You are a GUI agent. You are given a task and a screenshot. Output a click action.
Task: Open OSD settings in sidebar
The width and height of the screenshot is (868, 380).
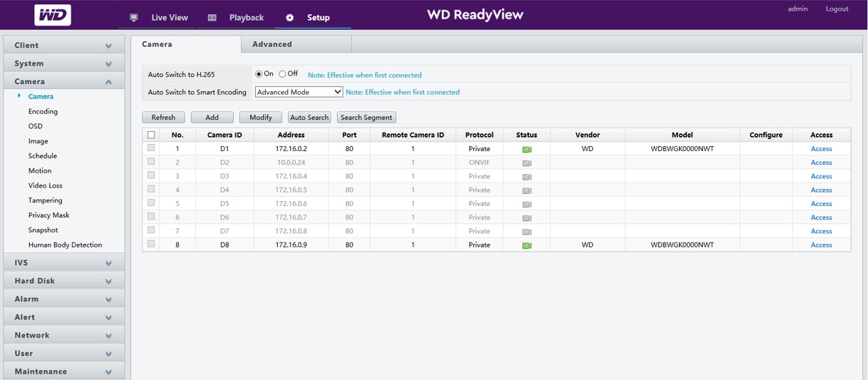(36, 126)
